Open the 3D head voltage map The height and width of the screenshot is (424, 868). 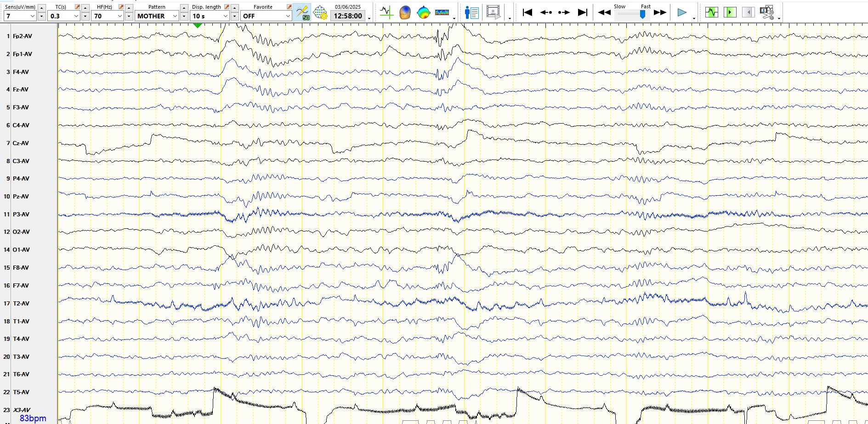click(x=405, y=12)
